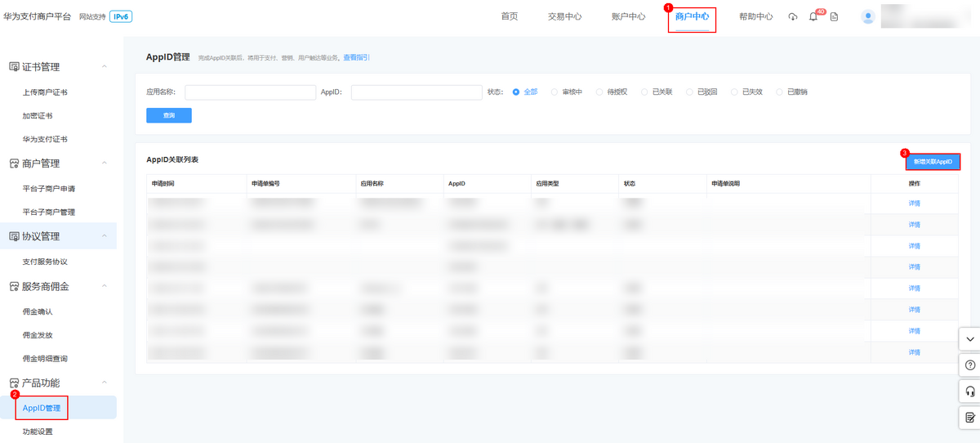Viewport: 980px width, 443px height.
Task: Select the 审核中 status radio button
Action: [x=555, y=92]
